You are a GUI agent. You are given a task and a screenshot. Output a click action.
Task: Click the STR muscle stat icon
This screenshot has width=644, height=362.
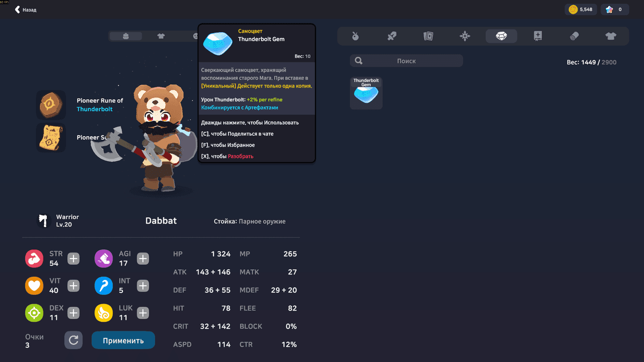[x=34, y=258]
